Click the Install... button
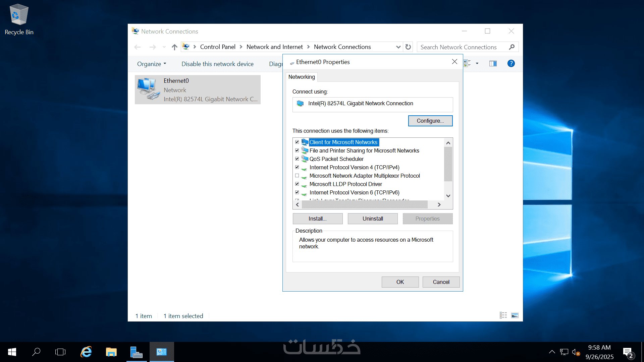 coord(317,219)
